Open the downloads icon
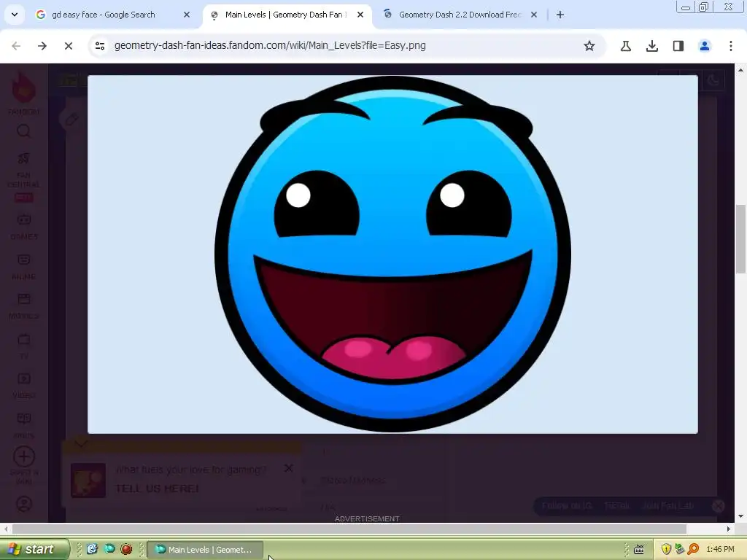 coord(652,46)
